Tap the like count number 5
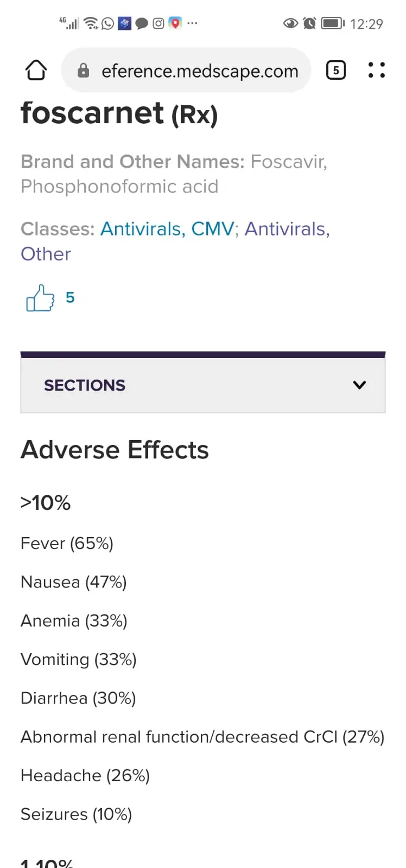Viewport: 406px width, 868px height. [70, 297]
